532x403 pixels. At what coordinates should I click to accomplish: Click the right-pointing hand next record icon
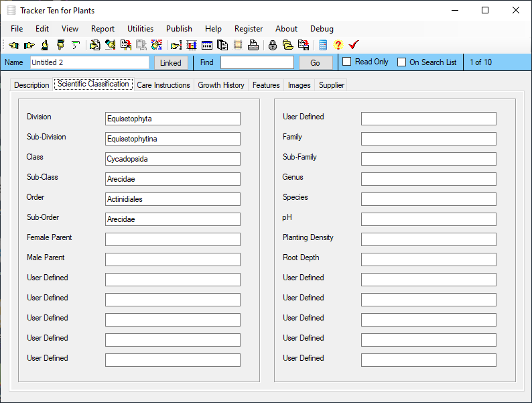29,46
